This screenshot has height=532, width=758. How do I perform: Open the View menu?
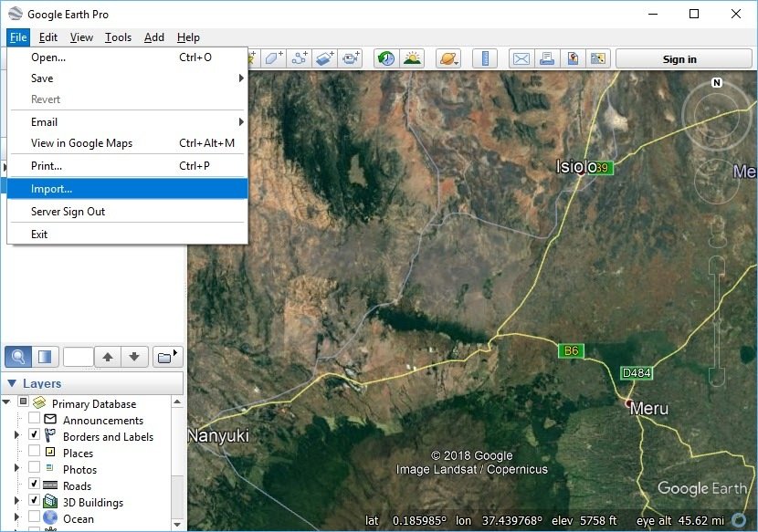[81, 37]
